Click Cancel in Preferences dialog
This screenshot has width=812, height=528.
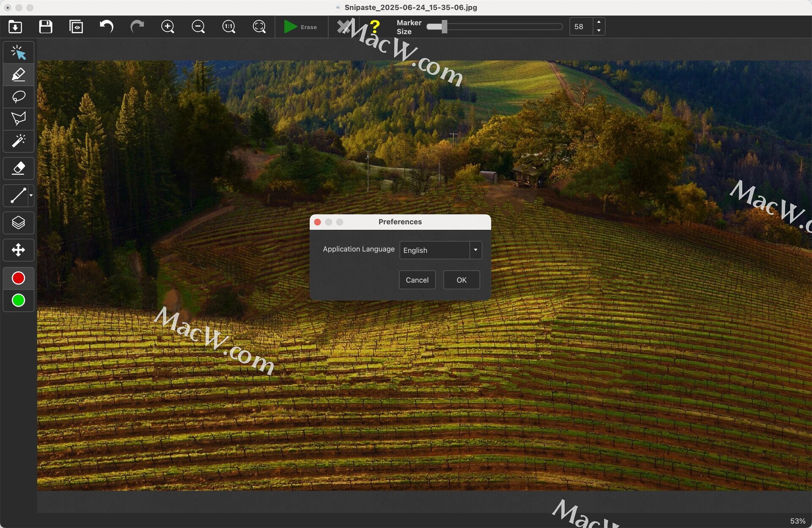pos(417,280)
